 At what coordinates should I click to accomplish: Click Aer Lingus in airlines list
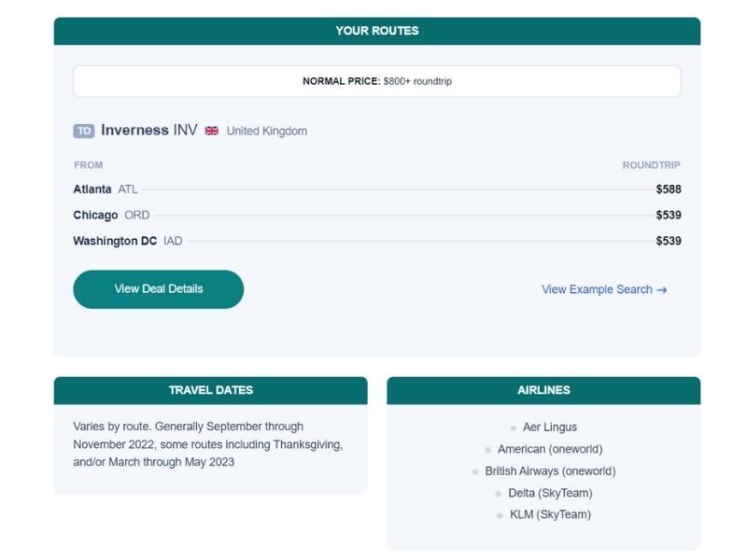tap(550, 427)
